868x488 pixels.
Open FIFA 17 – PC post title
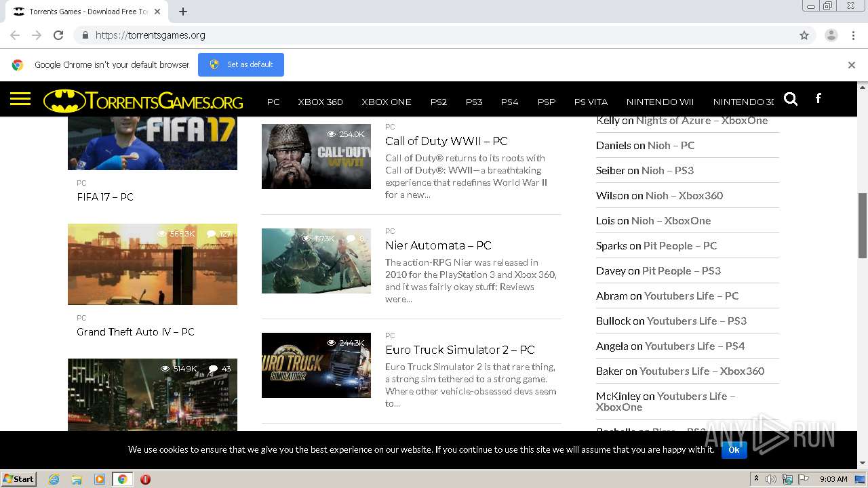click(105, 197)
